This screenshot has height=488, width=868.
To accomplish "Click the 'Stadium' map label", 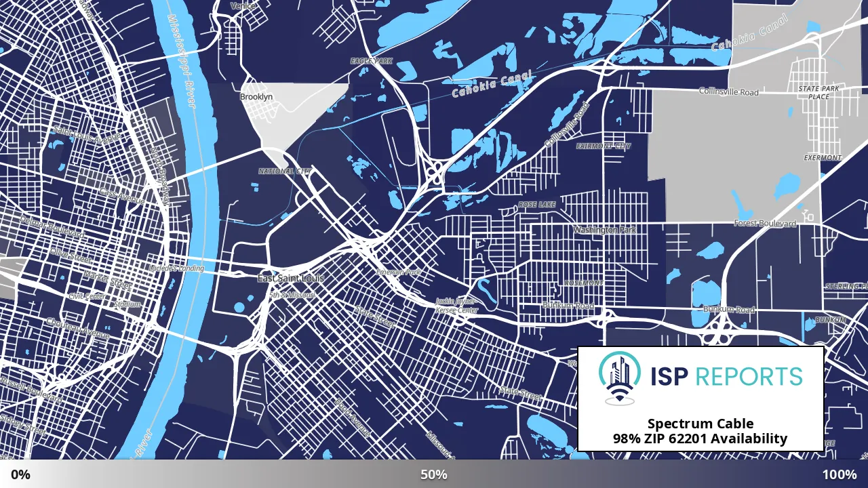I will (127, 304).
